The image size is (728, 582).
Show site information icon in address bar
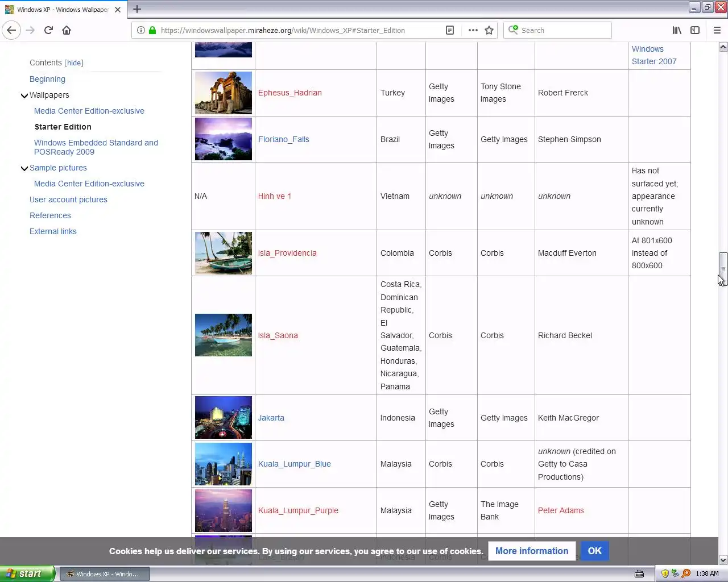point(140,30)
